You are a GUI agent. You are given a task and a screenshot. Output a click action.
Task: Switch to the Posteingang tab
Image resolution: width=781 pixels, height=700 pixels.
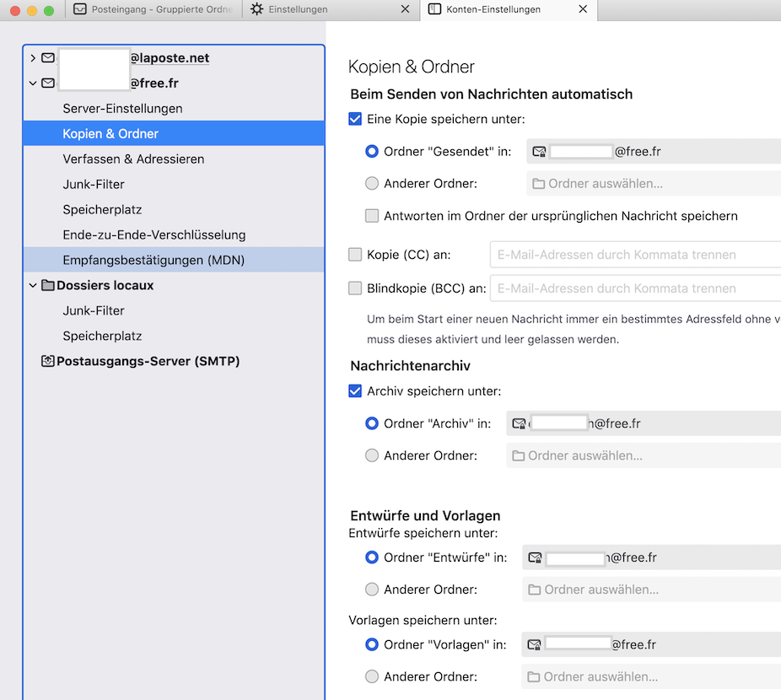tap(152, 9)
